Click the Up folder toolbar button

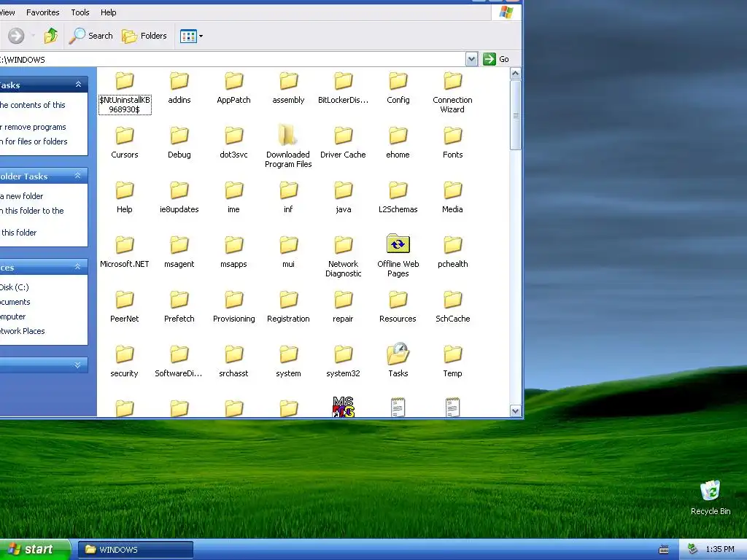coord(51,36)
